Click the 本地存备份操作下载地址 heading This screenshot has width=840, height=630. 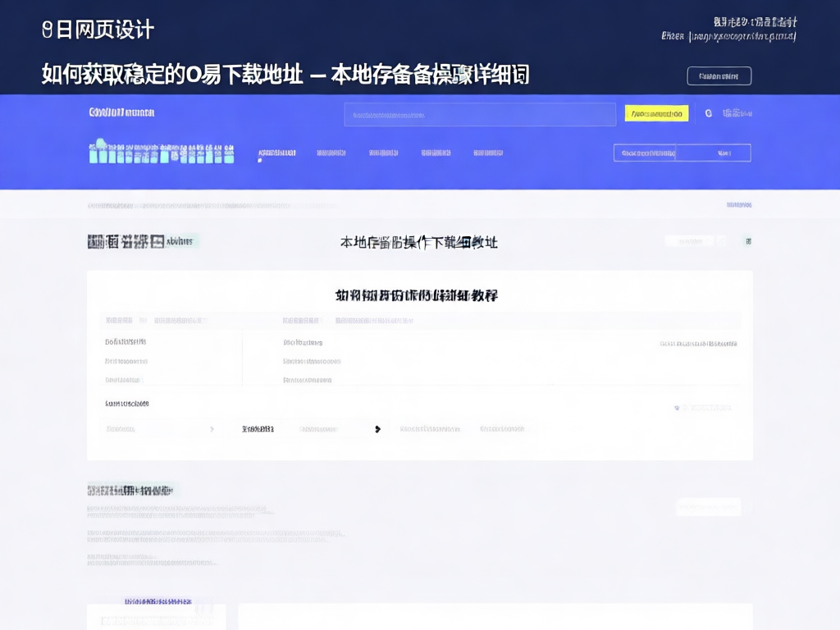pyautogui.click(x=418, y=242)
